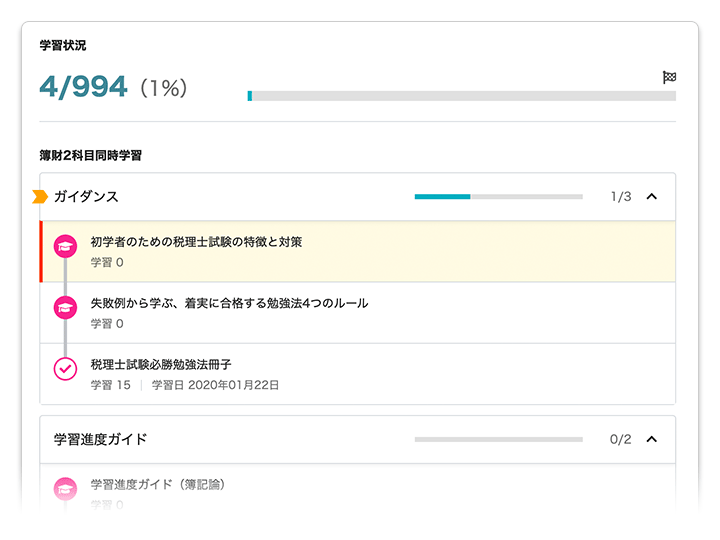Viewport: 720px width, 540px height.
Task: Click the 学習日 2020年01月22日 date text
Action: click(x=215, y=385)
